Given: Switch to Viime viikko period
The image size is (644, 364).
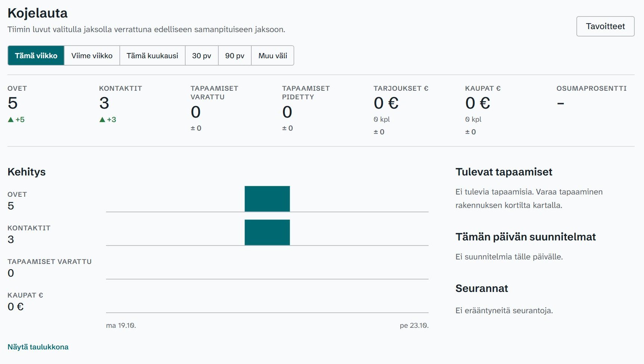Looking at the screenshot, I should (x=92, y=56).
